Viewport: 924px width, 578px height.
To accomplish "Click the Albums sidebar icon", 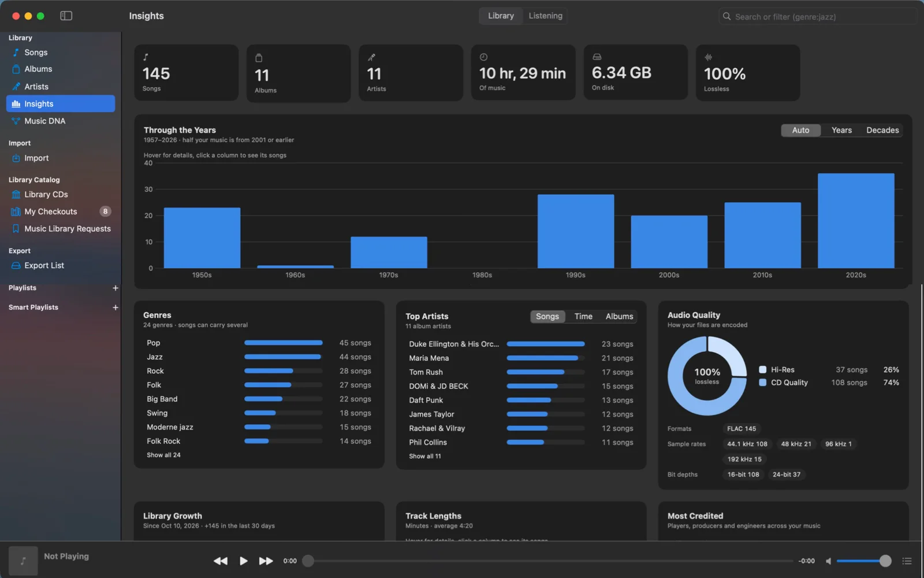I will [x=16, y=69].
